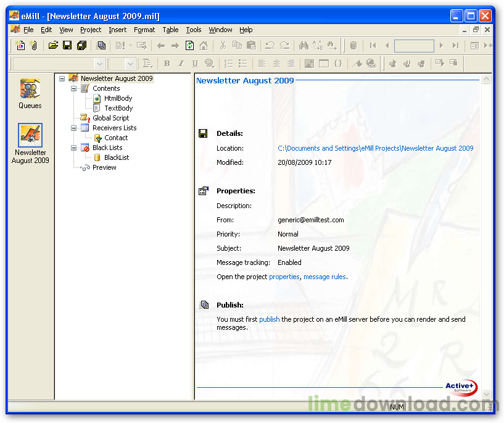Click the curly braces field icon
Screen dimensions: 504x423
tap(338, 64)
